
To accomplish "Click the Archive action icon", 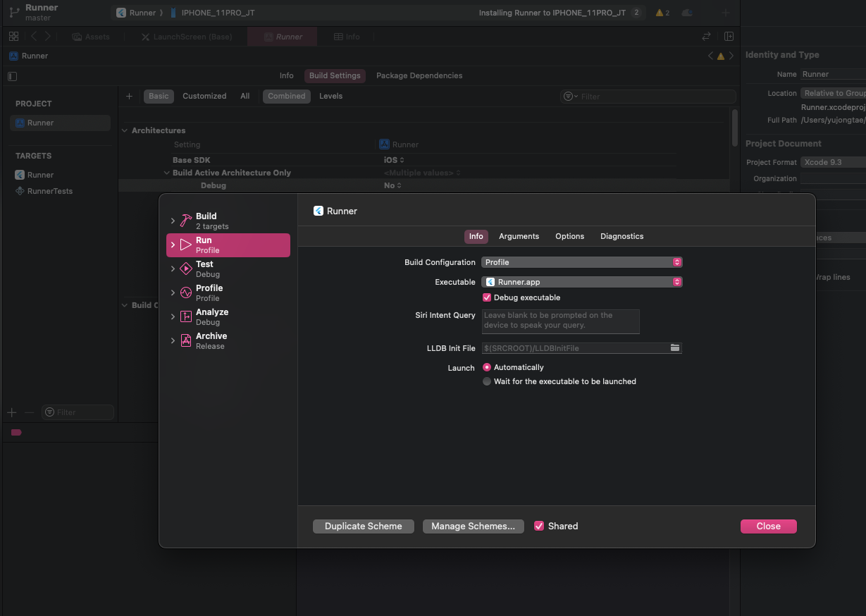I will pos(185,340).
